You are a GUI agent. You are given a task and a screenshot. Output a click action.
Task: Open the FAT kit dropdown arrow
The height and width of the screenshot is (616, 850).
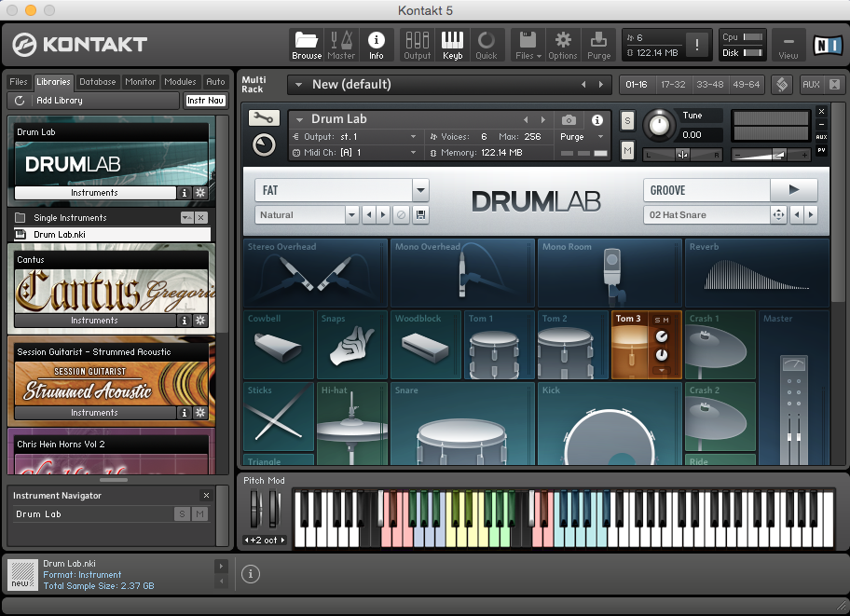click(x=420, y=190)
